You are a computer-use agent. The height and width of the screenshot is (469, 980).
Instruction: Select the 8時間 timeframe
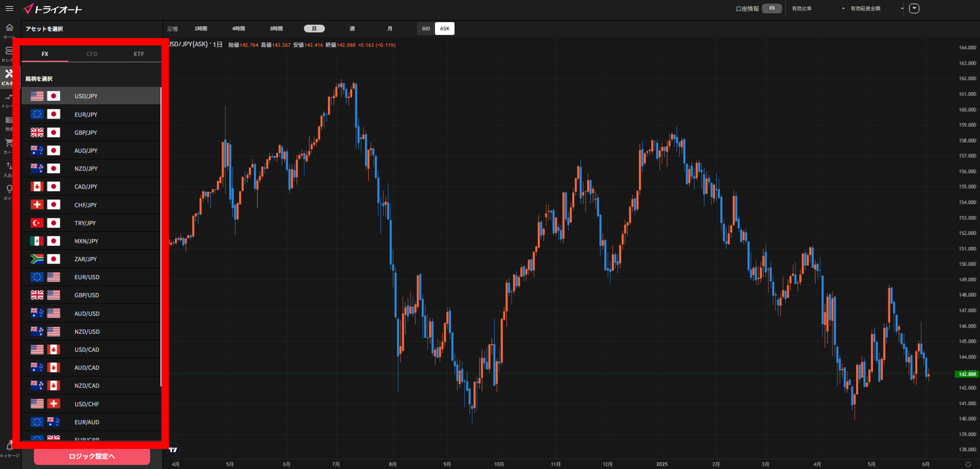pyautogui.click(x=277, y=29)
